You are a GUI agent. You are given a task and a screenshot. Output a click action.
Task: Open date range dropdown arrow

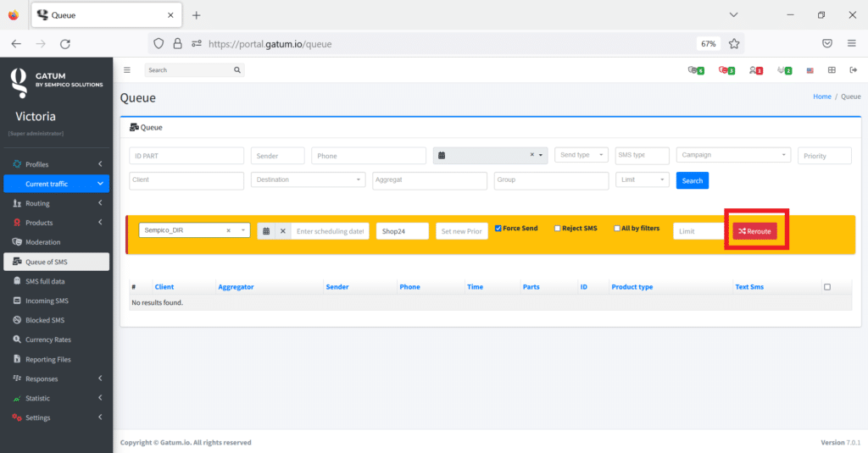pyautogui.click(x=541, y=156)
